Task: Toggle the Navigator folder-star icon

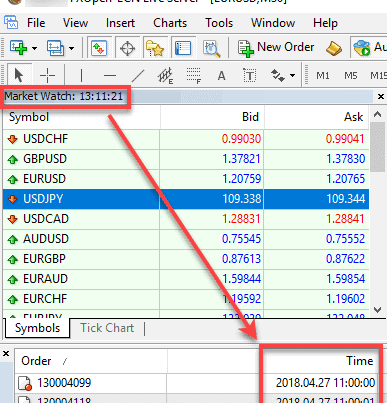Action: [155, 48]
